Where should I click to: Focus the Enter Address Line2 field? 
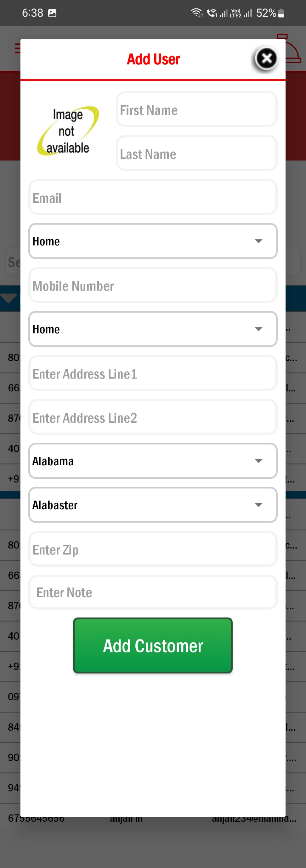point(153,418)
